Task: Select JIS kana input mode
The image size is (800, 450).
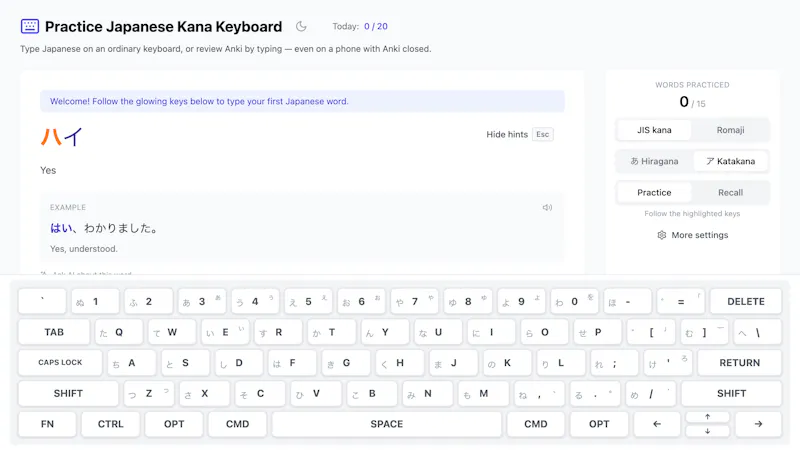Action: tap(654, 130)
